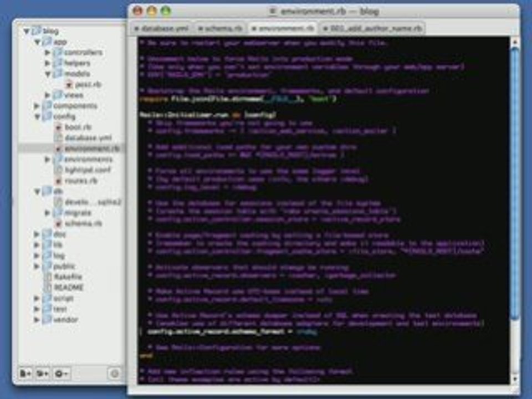The height and width of the screenshot is (399, 532).
Task: Expand the environments folder
Action: (48, 160)
